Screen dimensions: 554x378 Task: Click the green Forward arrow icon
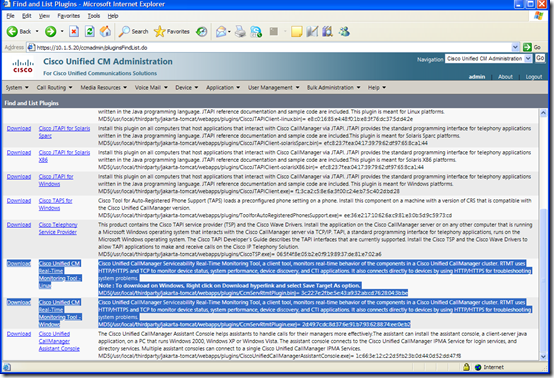pyautogui.click(x=51, y=31)
